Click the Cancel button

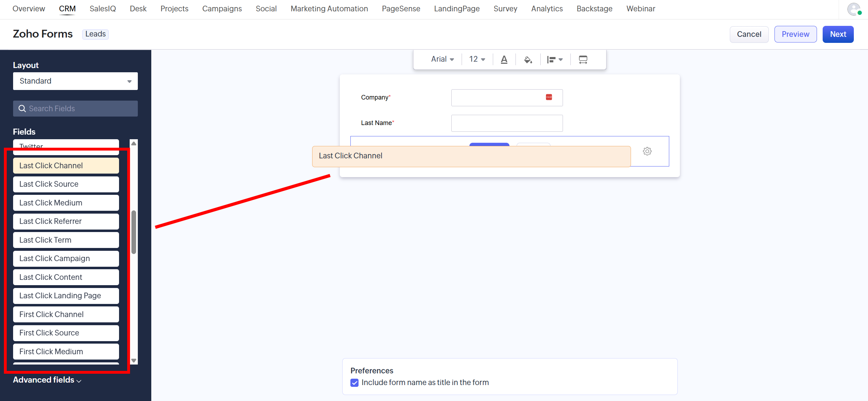point(749,34)
